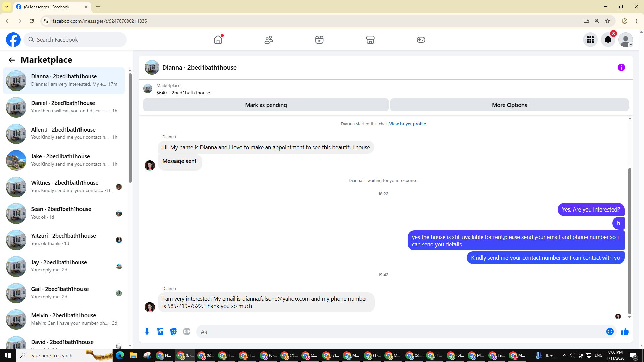Click the browser address bar URL

[x=100, y=21]
